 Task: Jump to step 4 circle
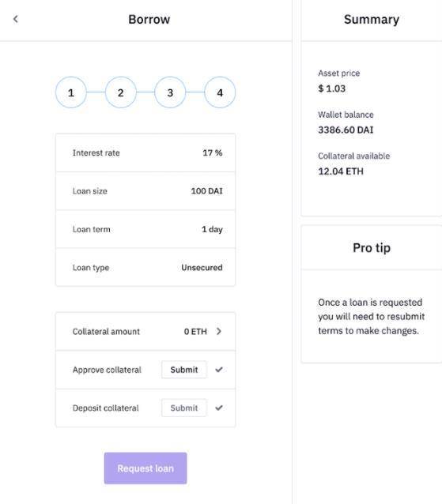pos(220,92)
